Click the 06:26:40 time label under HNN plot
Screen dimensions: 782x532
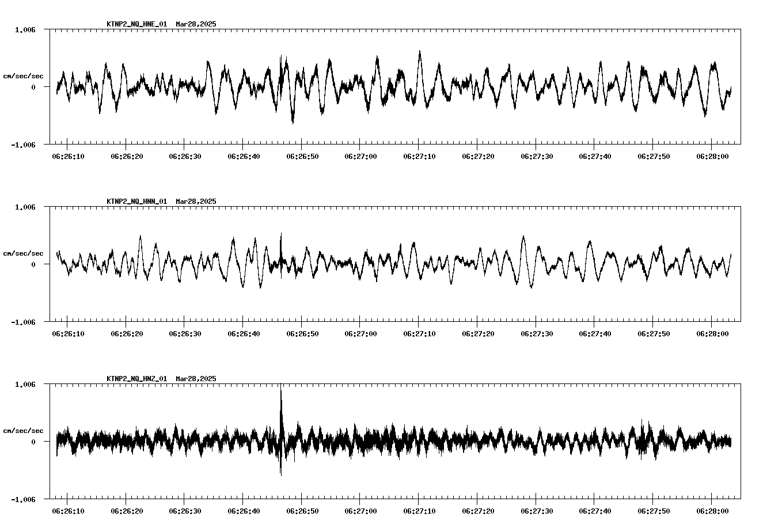[x=244, y=334]
